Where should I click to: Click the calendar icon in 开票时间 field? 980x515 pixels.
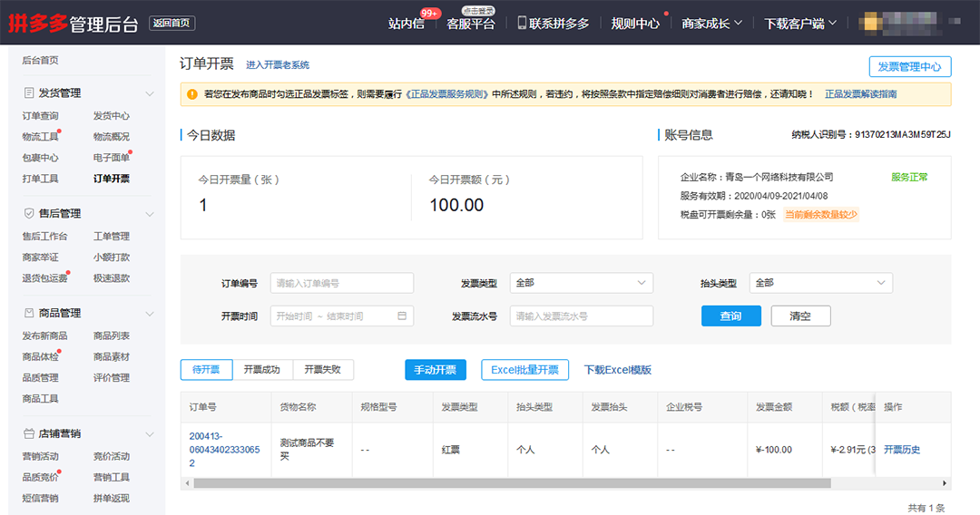click(x=402, y=316)
